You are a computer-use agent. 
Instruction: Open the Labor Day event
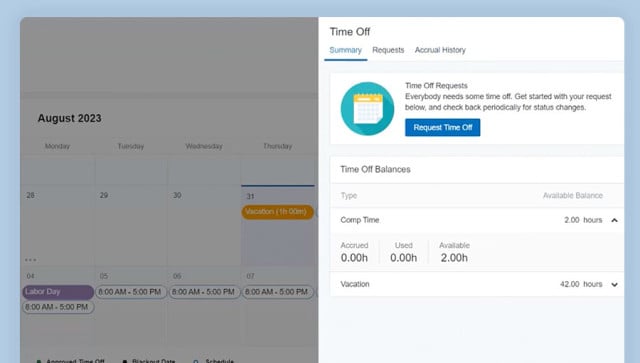(x=58, y=292)
